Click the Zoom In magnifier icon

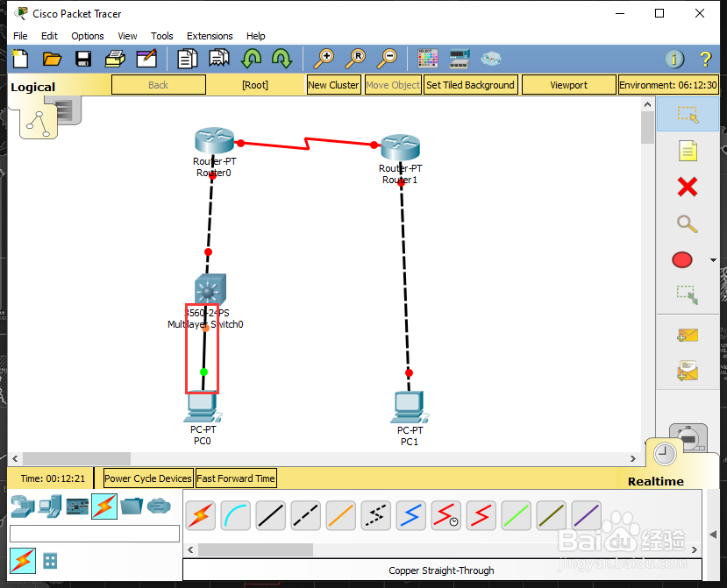point(324,59)
